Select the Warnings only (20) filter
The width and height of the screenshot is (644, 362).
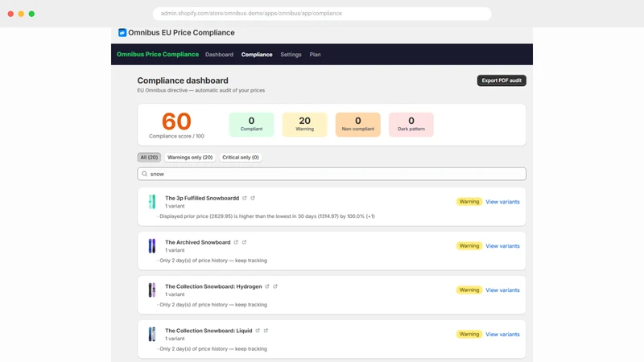coord(190,157)
